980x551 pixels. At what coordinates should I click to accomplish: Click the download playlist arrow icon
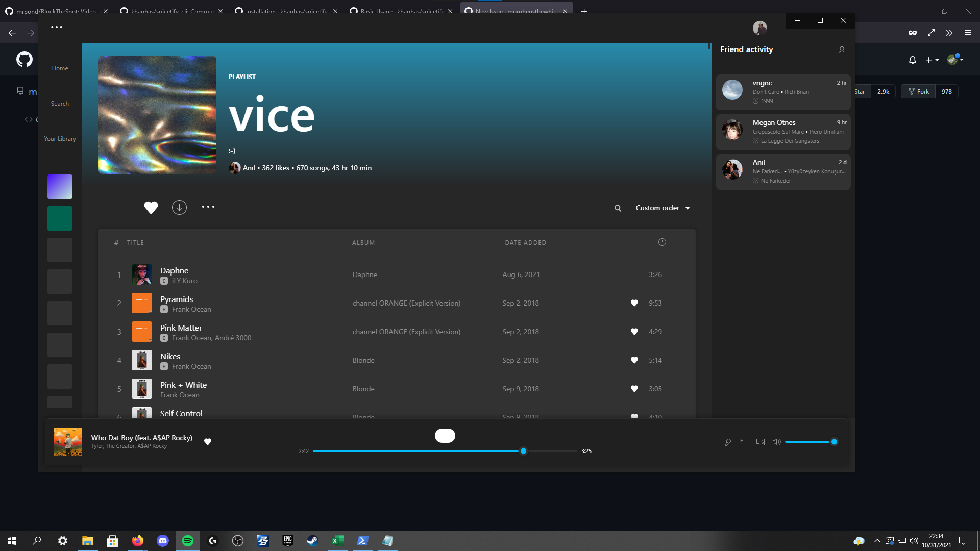(179, 207)
